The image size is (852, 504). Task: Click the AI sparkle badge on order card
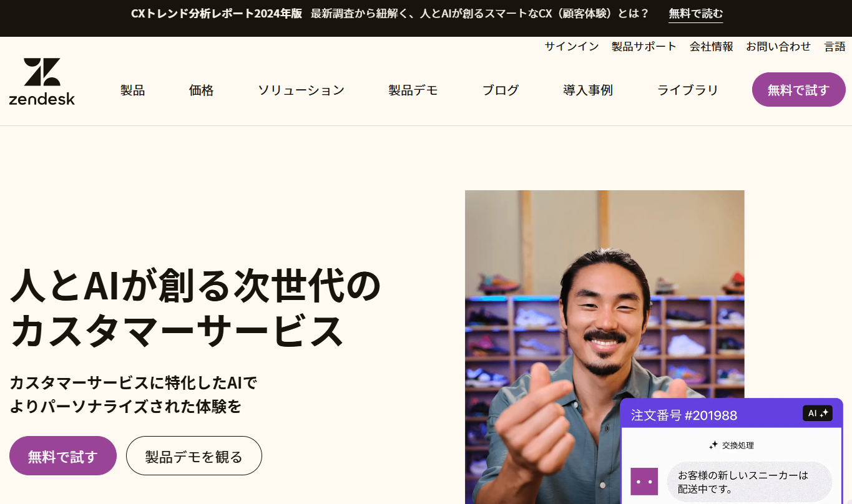818,413
